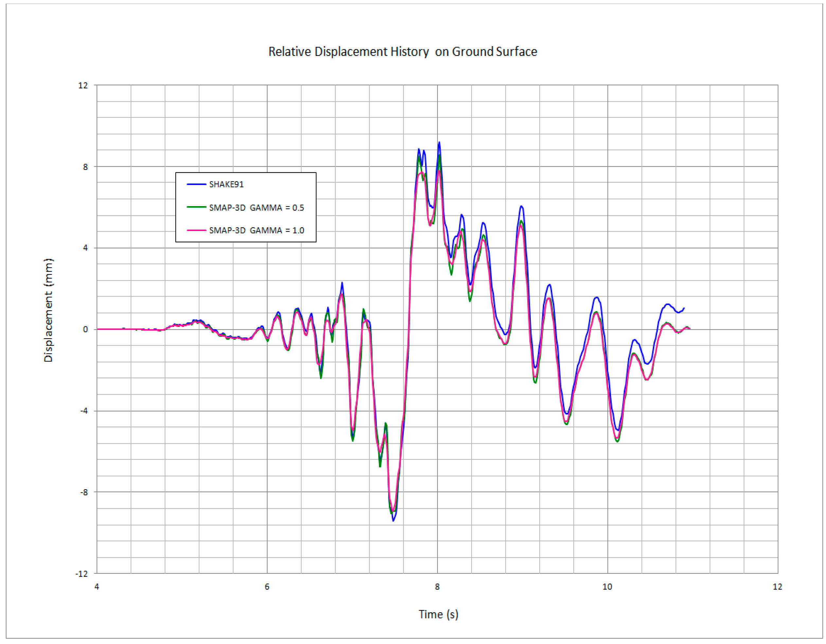Select the Displacement (mm) vertical axis title
826x644 pixels.
click(48, 310)
